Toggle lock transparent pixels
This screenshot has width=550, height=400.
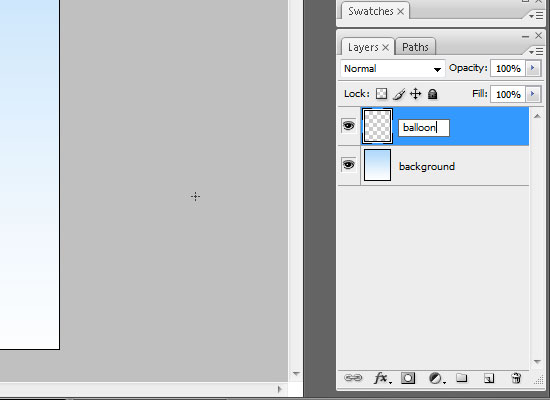381,94
